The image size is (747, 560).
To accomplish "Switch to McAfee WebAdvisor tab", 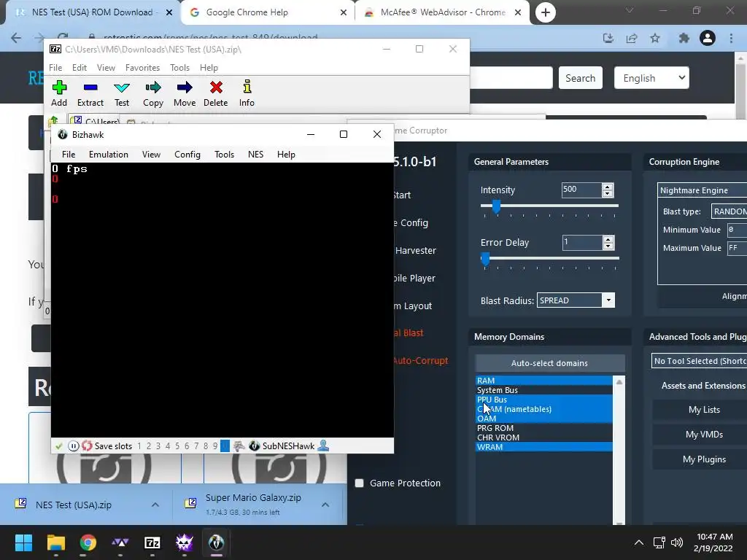I will point(442,12).
